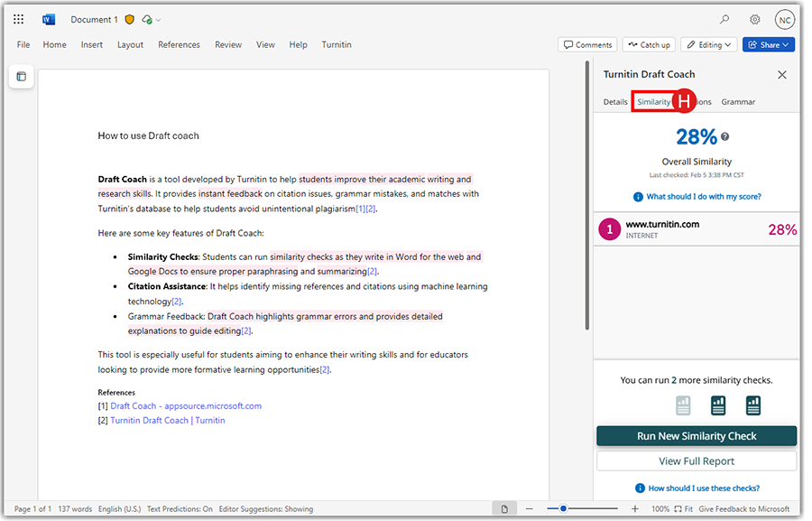Click the zoom in plus icon
Viewport: 812px width, 521px height.
coord(635,509)
